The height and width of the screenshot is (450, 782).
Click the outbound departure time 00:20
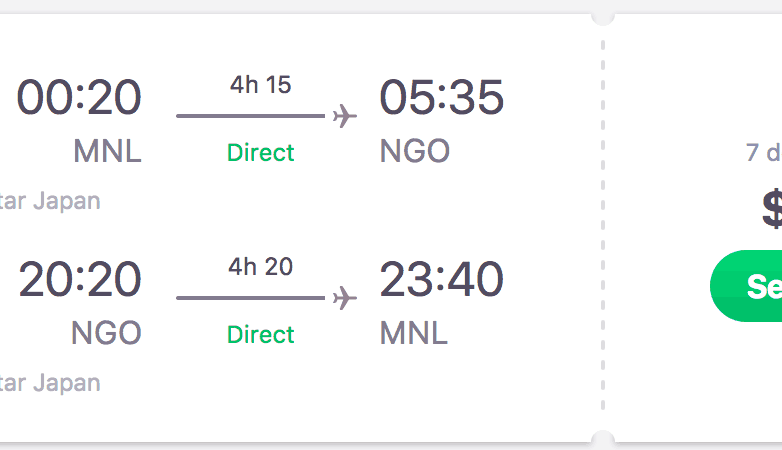79,98
